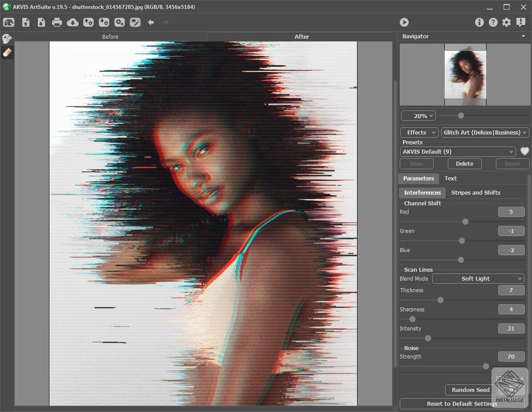Print the image with the printer icon
The height and width of the screenshot is (412, 532).
(x=57, y=22)
